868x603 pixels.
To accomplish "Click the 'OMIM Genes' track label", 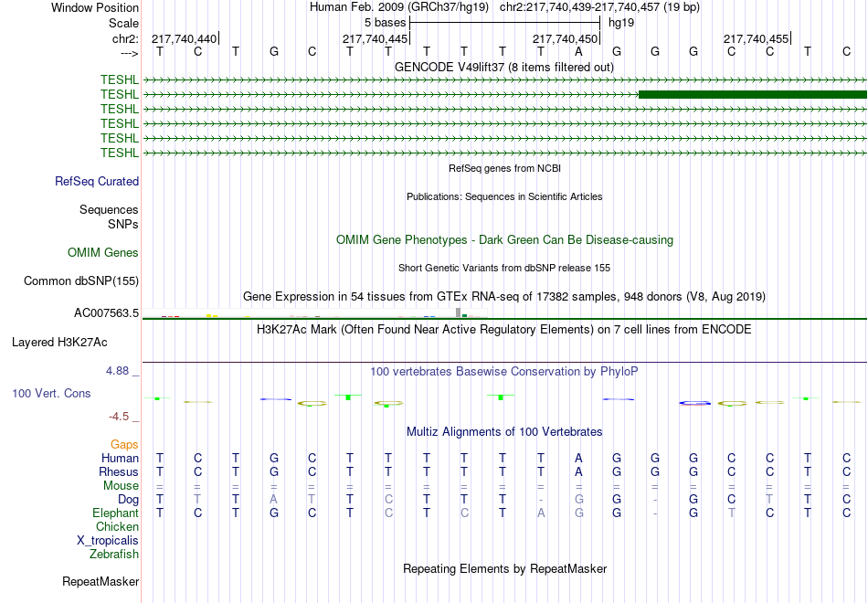I will [103, 252].
